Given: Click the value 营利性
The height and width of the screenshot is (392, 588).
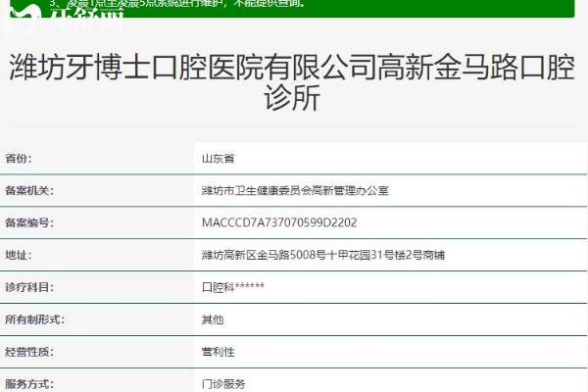Looking at the screenshot, I should [x=218, y=352].
